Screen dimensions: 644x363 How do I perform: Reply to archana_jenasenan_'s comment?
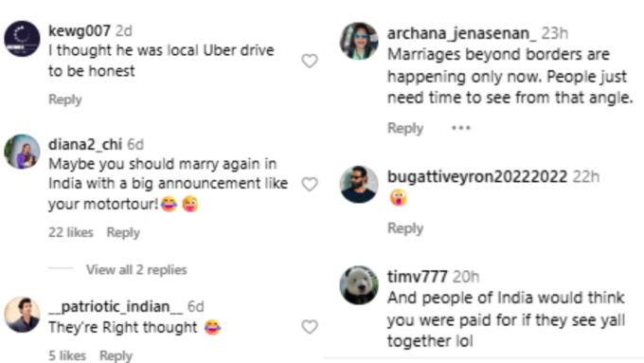405,128
